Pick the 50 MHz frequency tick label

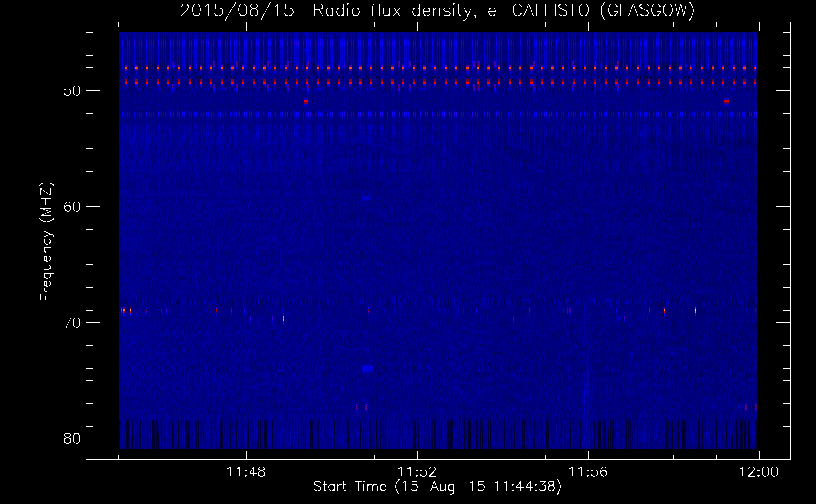(72, 91)
